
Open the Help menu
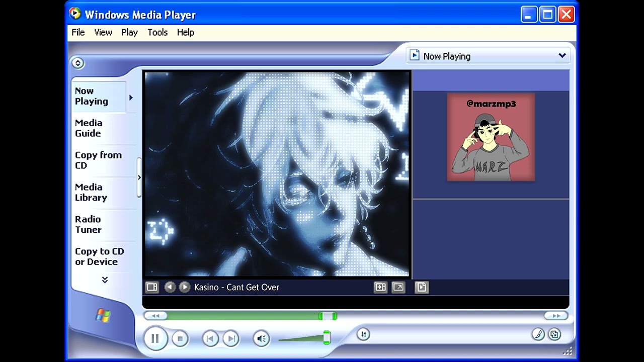coord(186,32)
